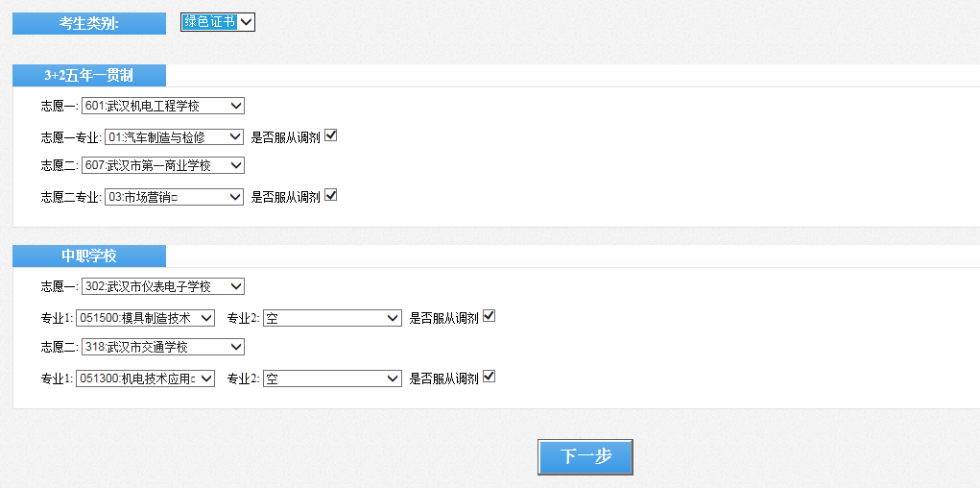980x488 pixels.
Task: Click the 考生类别 label
Action: point(89,23)
